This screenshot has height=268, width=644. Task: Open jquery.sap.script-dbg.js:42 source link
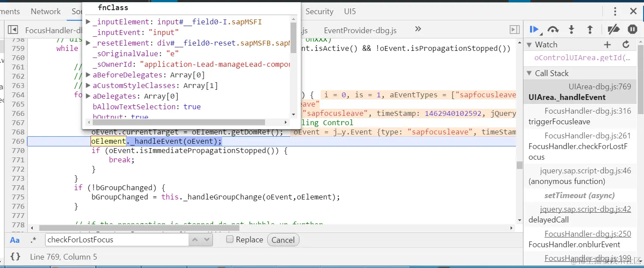tap(586, 209)
